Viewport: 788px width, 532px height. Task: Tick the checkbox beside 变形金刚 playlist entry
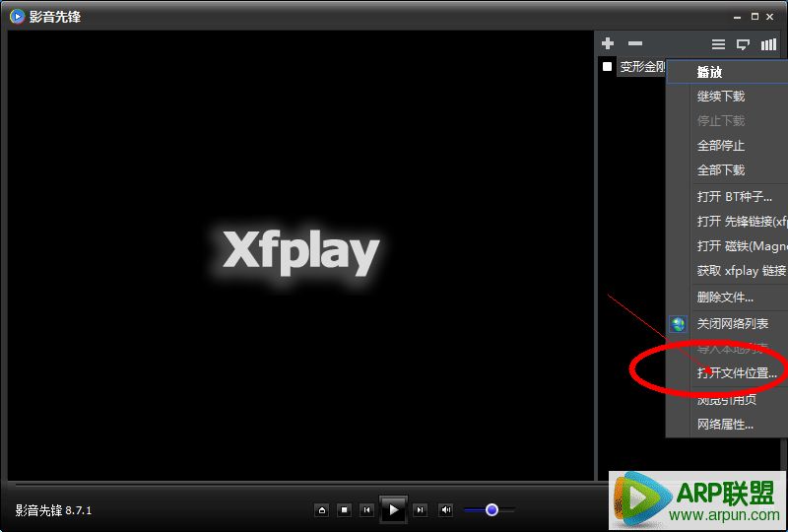608,67
